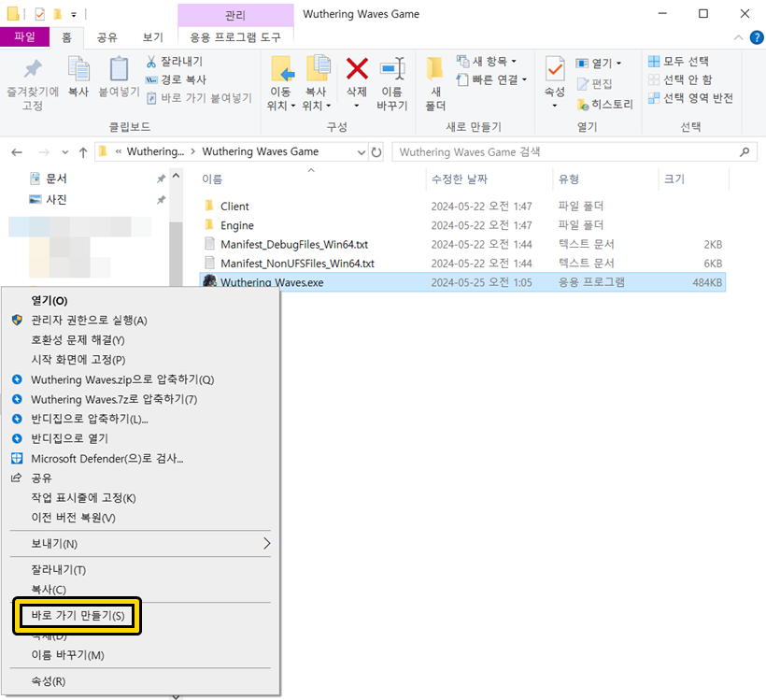Viewport: 766px width, 700px height.
Task: Create New folder (새 폴더) from ribbon
Action: point(434,83)
